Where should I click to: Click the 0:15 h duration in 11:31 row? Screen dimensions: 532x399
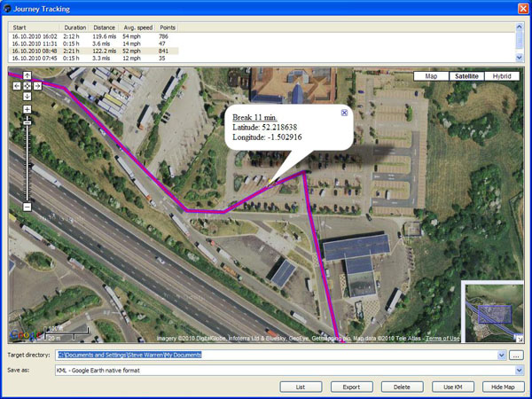pos(71,43)
